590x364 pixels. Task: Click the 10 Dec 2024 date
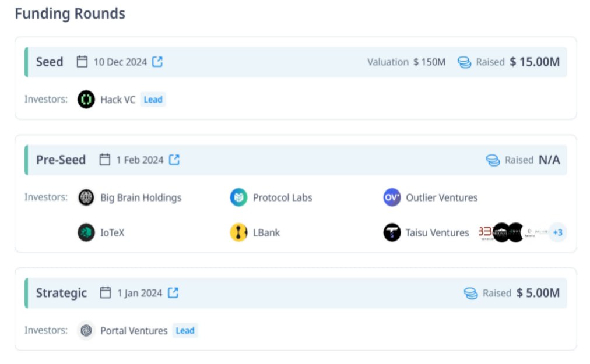(x=120, y=62)
